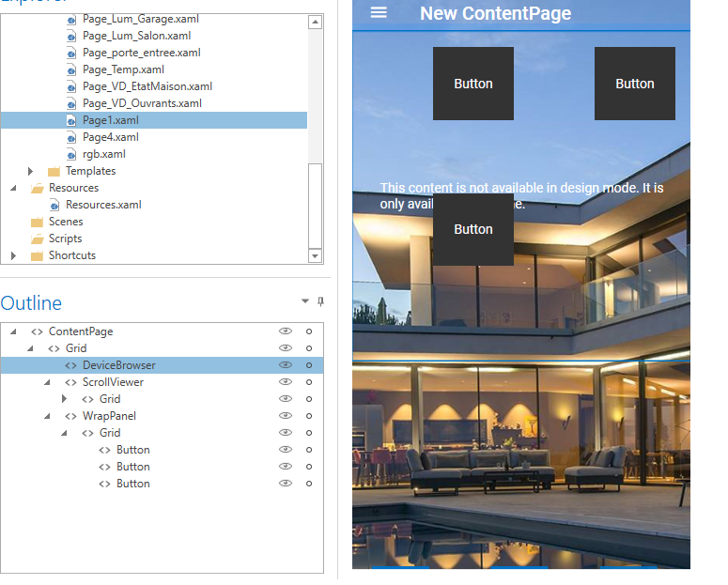Click explorer scrollbar up arrow

point(316,22)
